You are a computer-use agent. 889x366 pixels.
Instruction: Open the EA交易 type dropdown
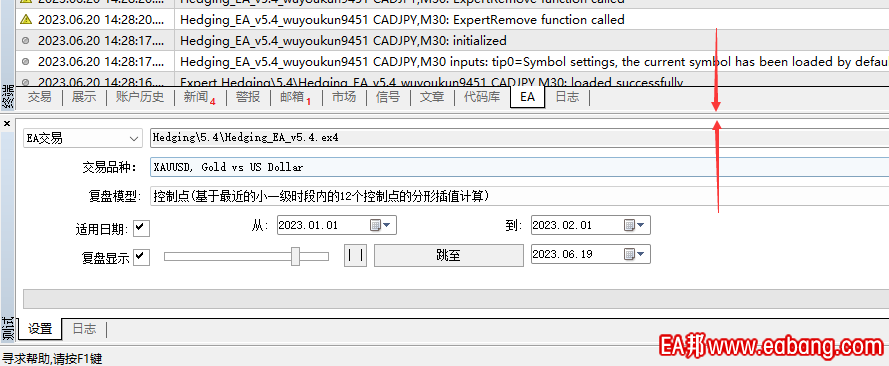(x=82, y=138)
